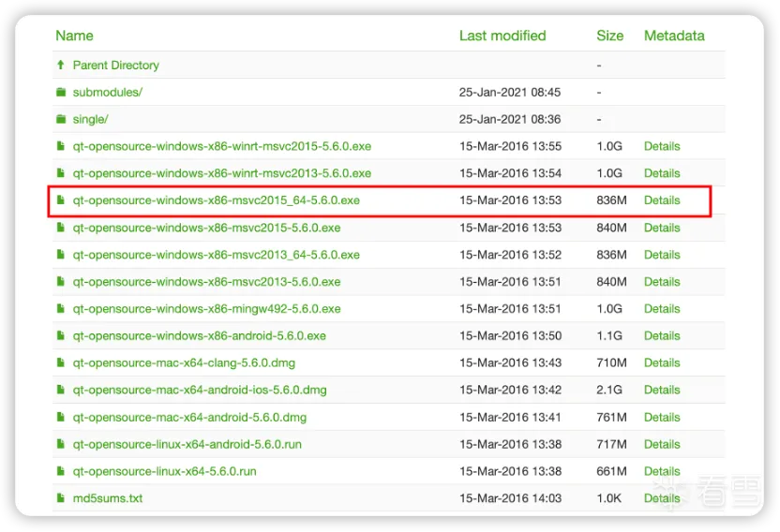Open Details for mac-x64-clang-5.6.0.dmg
Image resolution: width=780 pixels, height=532 pixels.
662,363
